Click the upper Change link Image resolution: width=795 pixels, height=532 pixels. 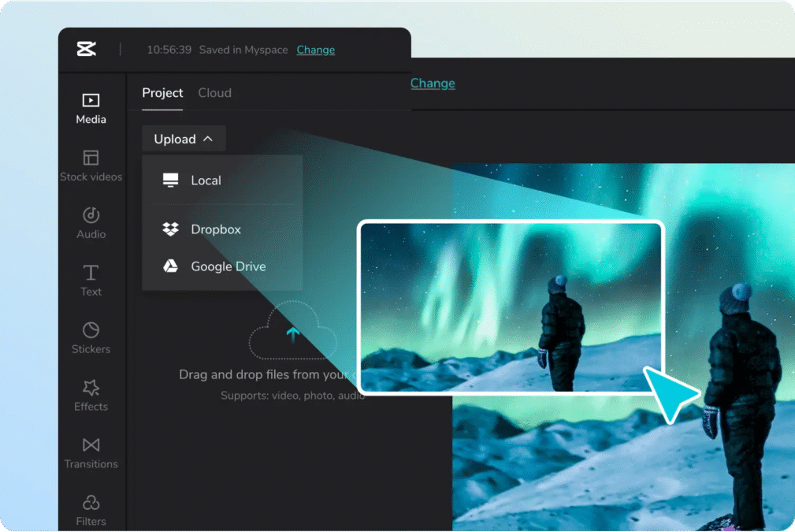tap(433, 83)
